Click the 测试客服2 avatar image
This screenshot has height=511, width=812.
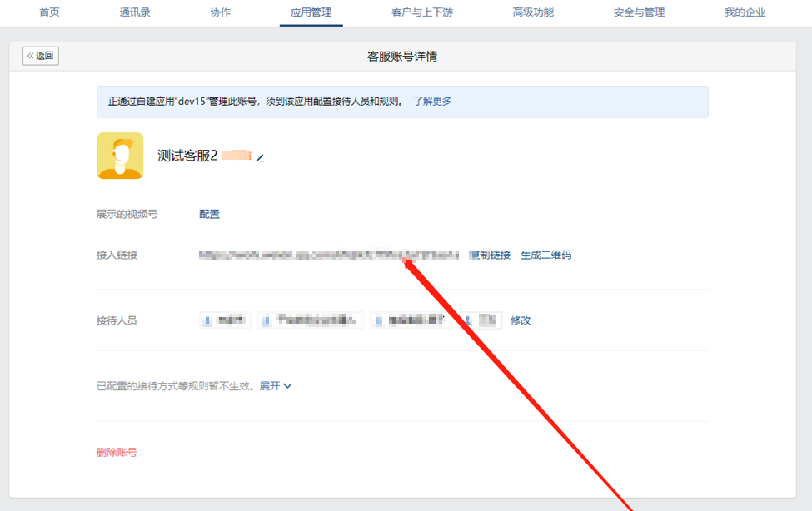(120, 156)
